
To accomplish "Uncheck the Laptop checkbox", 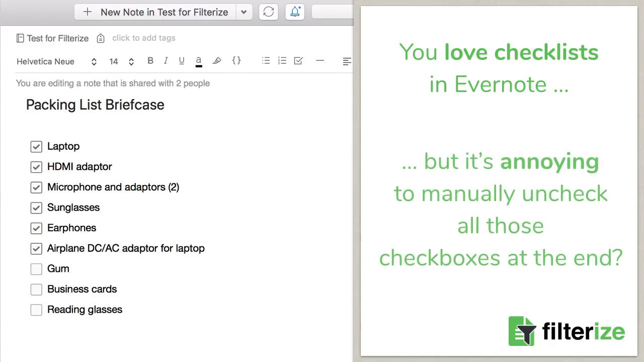I will (x=36, y=146).
